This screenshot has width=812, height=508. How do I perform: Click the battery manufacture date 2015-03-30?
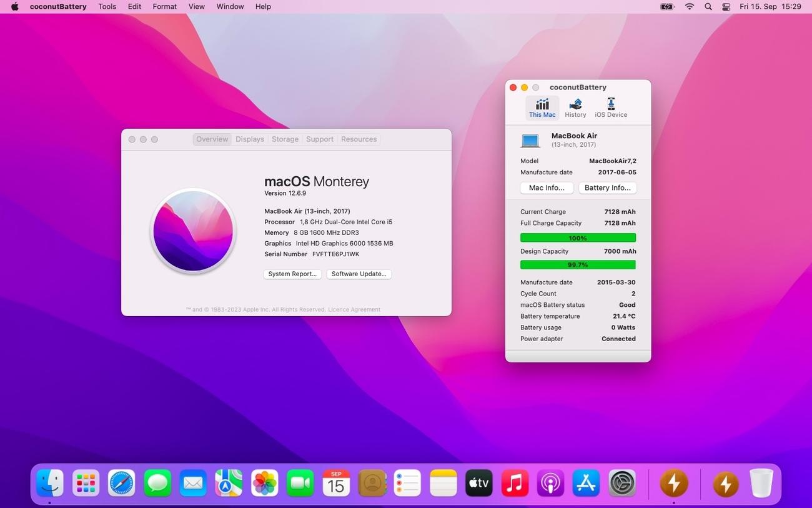(x=616, y=282)
